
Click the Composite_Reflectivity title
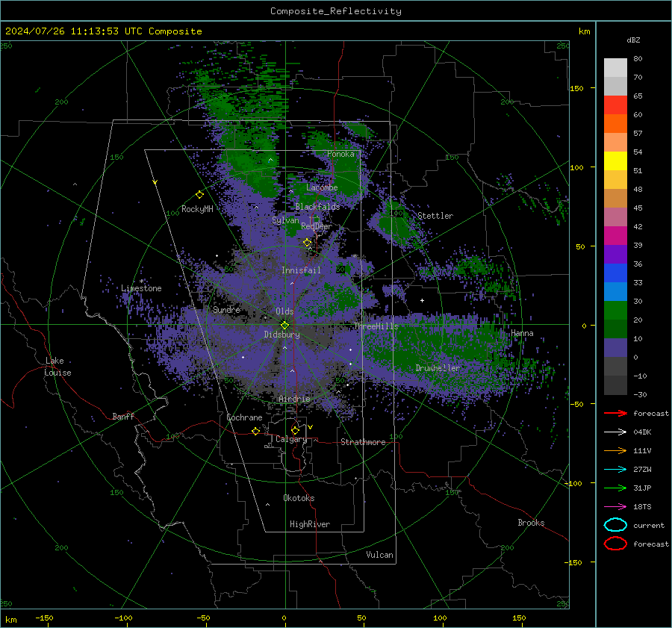335,11
